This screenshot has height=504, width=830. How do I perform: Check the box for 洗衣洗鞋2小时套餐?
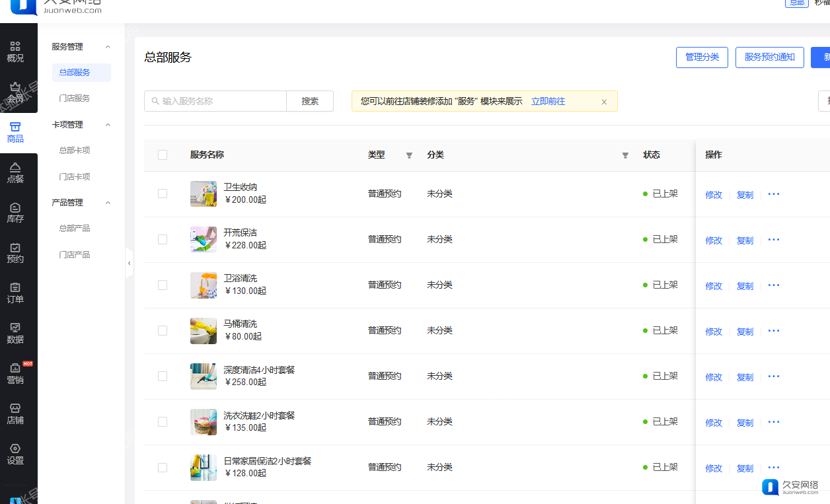[163, 421]
